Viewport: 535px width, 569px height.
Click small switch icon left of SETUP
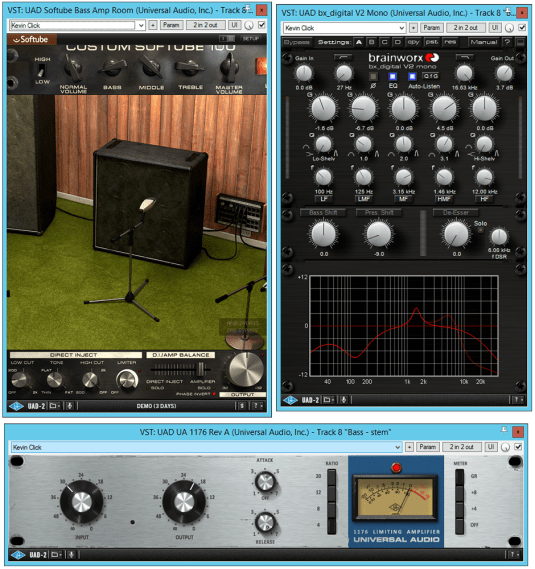click(228, 38)
